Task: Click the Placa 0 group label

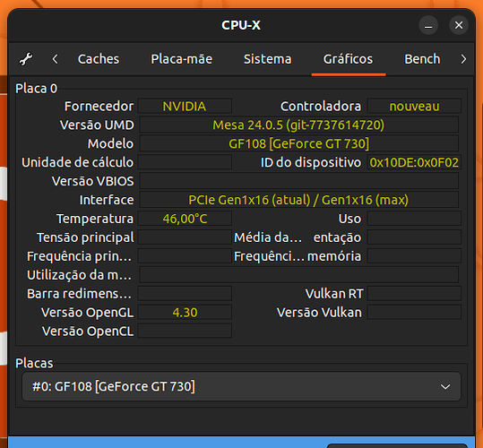Action: 37,89
